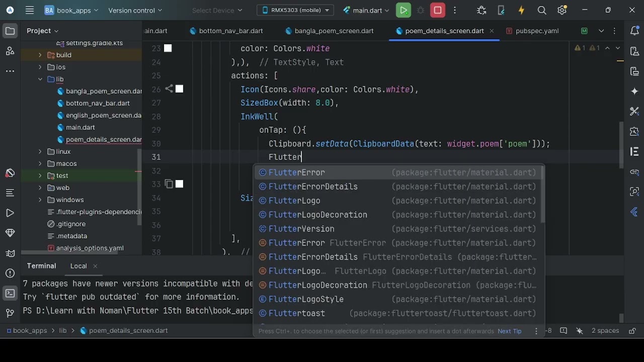Select the Local terminal session tab
The height and width of the screenshot is (362, 644).
pos(78,266)
